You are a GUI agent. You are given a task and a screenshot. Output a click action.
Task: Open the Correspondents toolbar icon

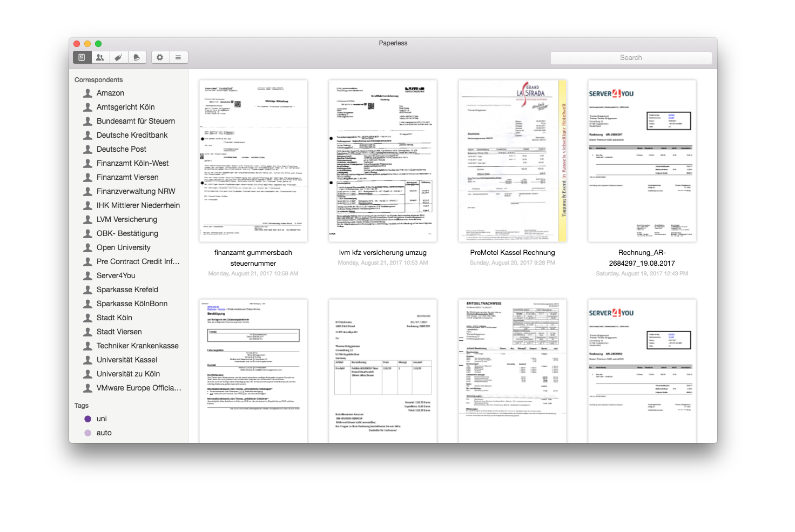pos(100,57)
